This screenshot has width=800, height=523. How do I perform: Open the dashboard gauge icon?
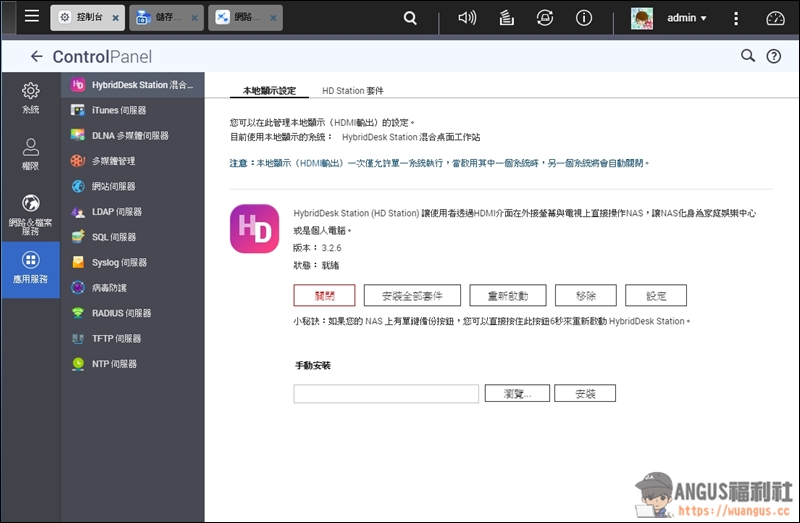pyautogui.click(x=776, y=18)
